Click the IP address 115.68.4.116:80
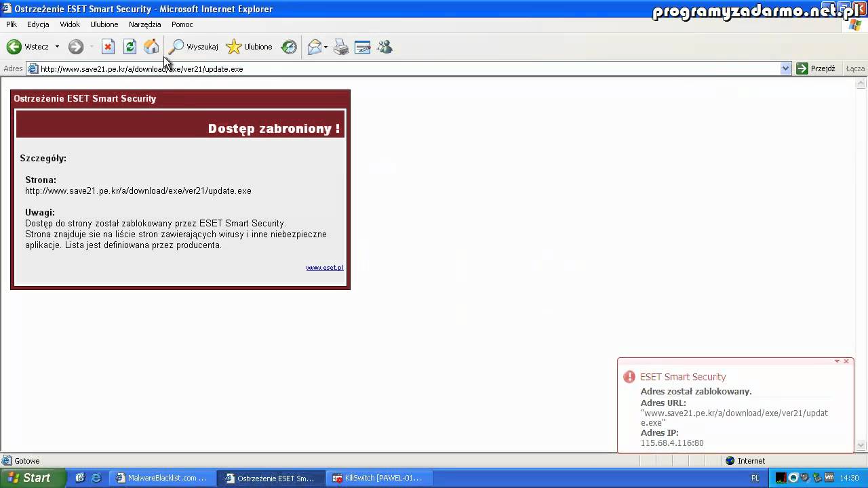 (x=672, y=443)
